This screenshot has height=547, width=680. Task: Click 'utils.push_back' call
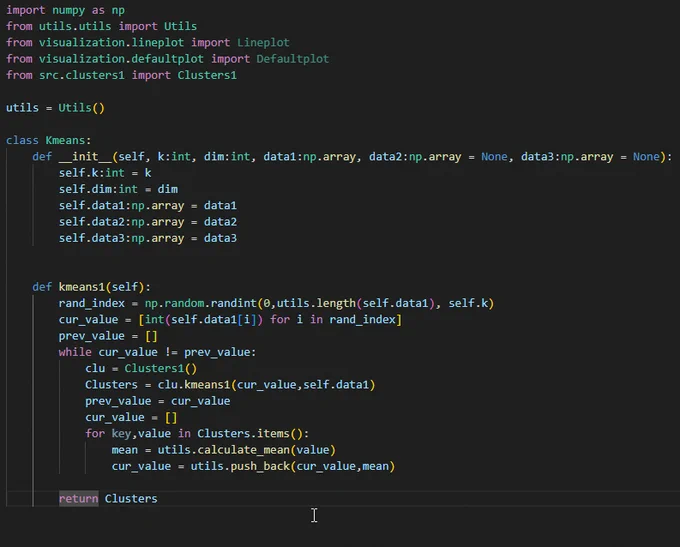tap(240, 466)
